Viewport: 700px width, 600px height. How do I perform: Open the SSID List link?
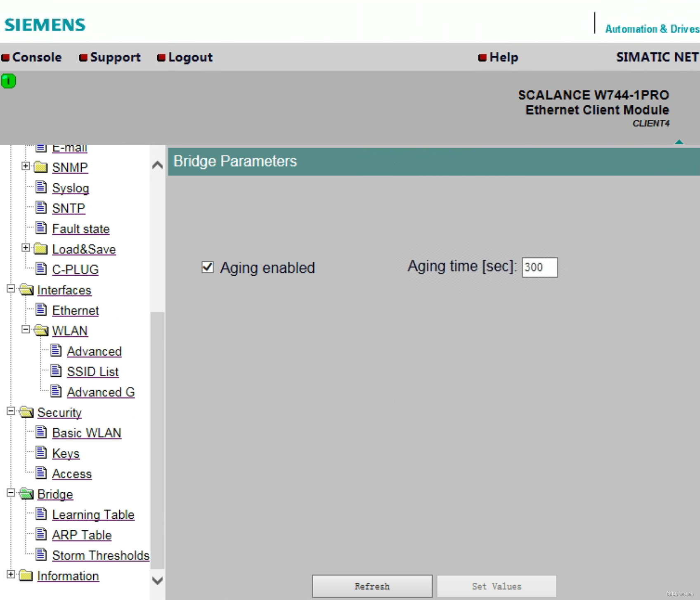(93, 372)
